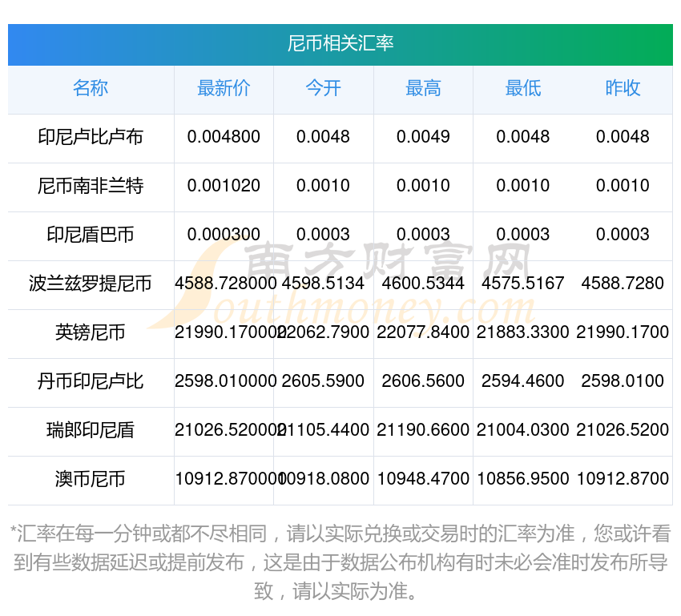Image resolution: width=681 pixels, height=616 pixels.
Task: Click the exchange rate disclaimer text below table
Action: (340, 562)
